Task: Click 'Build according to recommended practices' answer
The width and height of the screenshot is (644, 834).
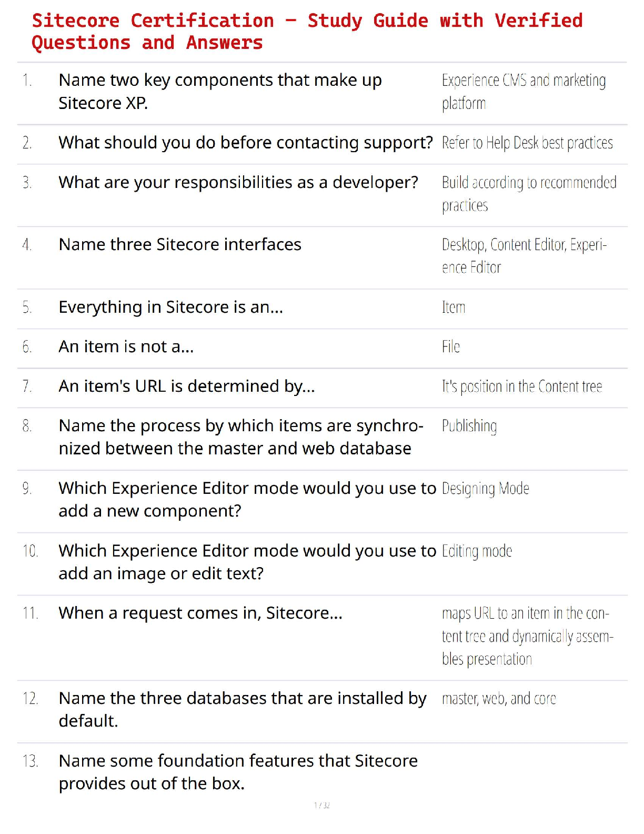Action: pyautogui.click(x=528, y=194)
